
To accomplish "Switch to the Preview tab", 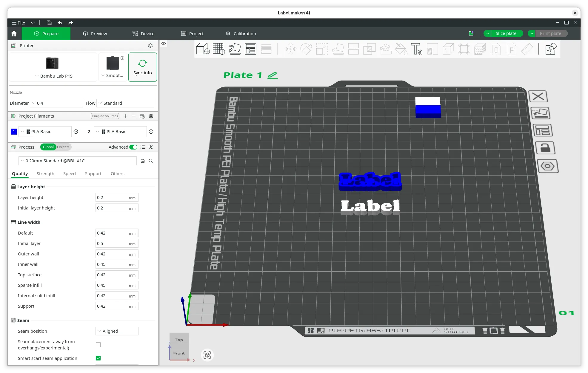I will click(x=95, y=34).
